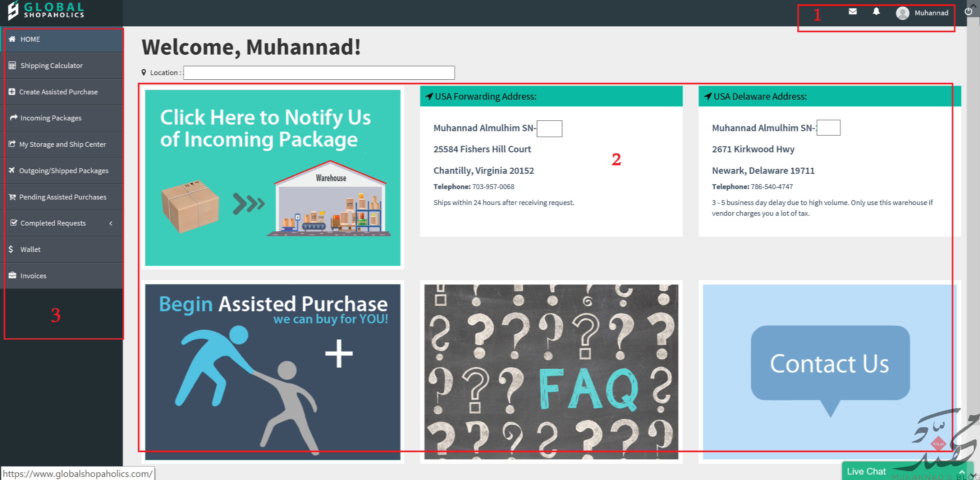
Task: Open the envelope messages icon
Action: coord(853,11)
